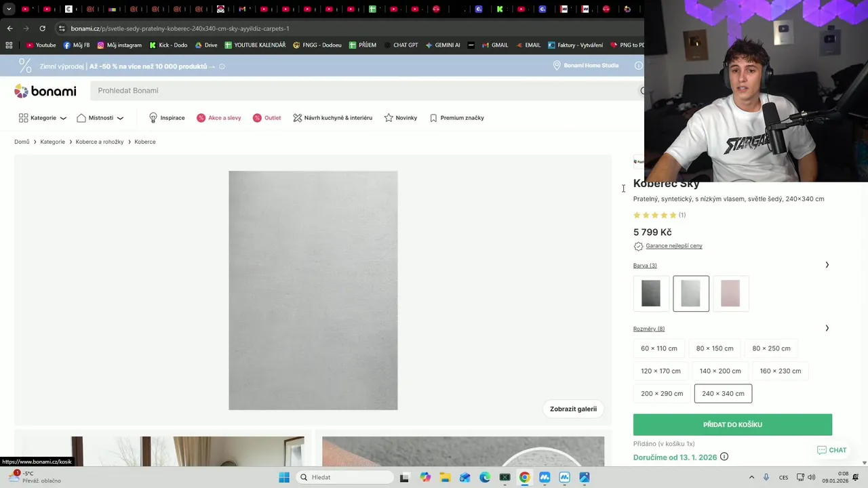Open the Windows Start menu
Image resolution: width=868 pixels, height=488 pixels.
[284, 477]
